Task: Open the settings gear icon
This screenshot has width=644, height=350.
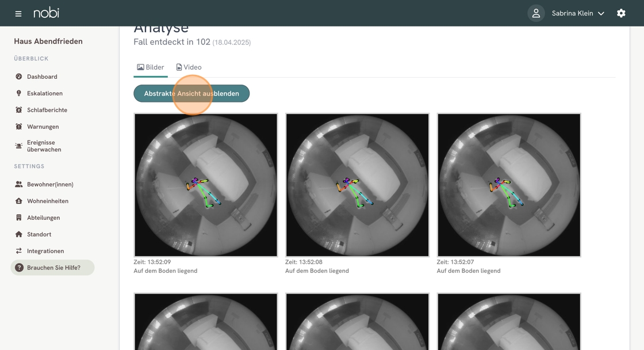Action: click(621, 13)
